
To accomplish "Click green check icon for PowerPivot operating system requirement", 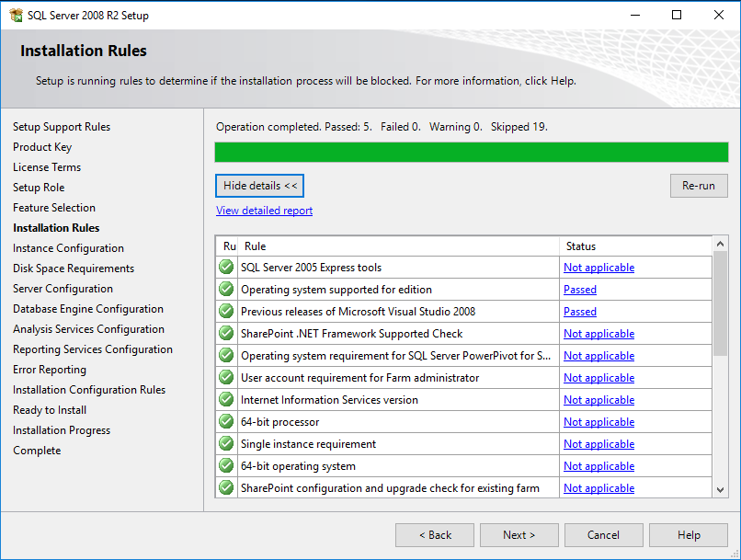I will 226,355.
